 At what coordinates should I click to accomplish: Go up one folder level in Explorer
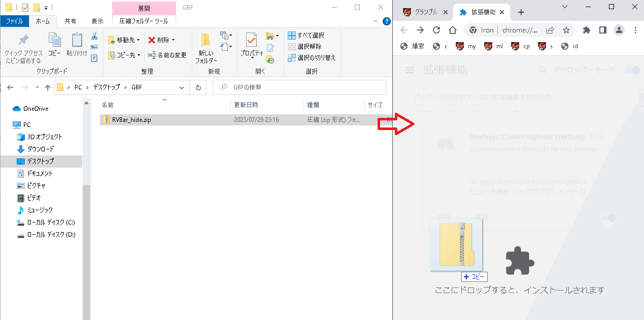[x=48, y=87]
